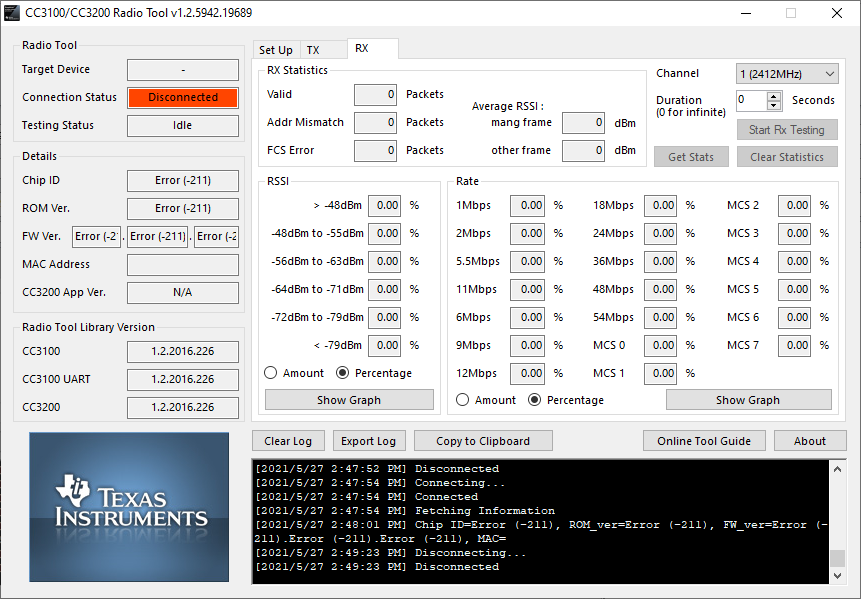Click the other frame average RSSI field
Image resolution: width=861 pixels, height=599 pixels.
583,150
